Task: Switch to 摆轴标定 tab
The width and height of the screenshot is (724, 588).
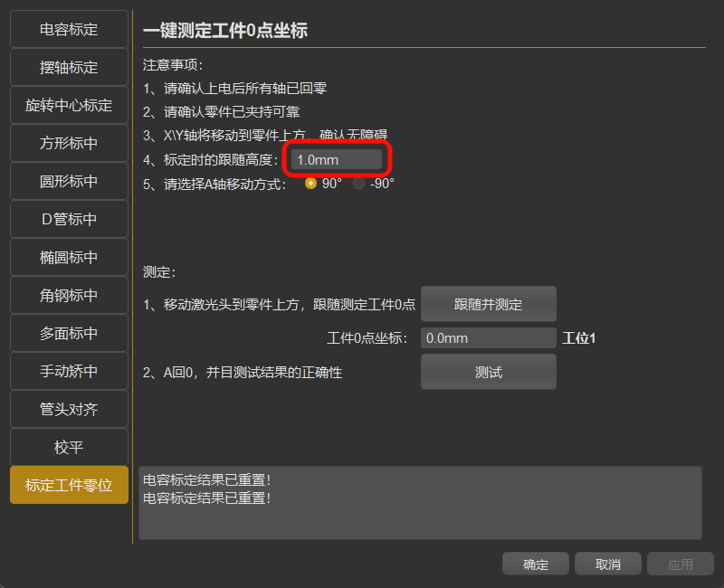Action: [69, 67]
